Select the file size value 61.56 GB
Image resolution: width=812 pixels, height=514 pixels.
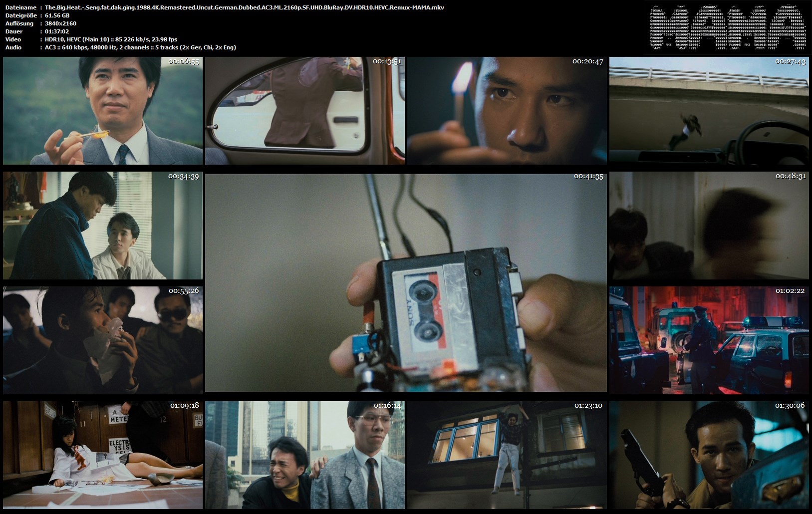[57, 15]
